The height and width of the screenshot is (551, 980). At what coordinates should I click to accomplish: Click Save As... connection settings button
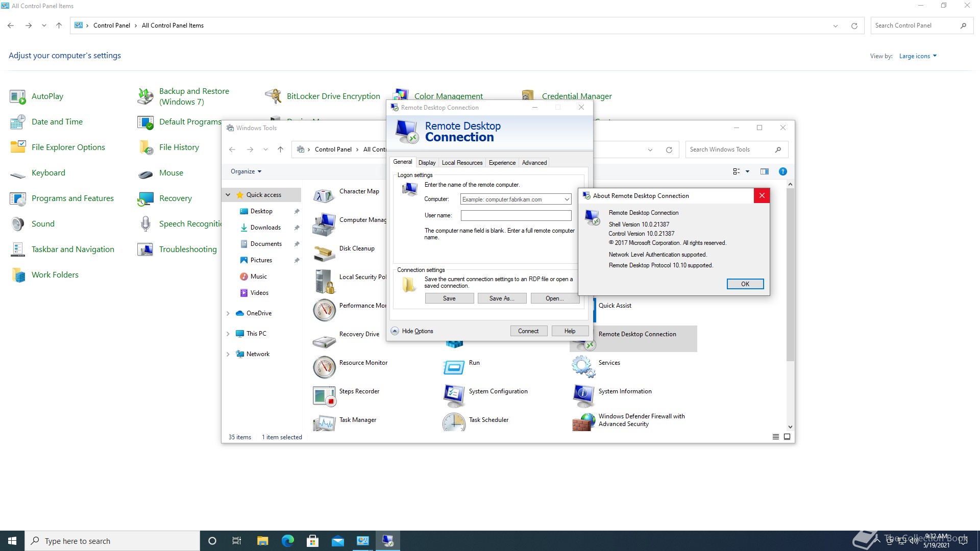502,298
